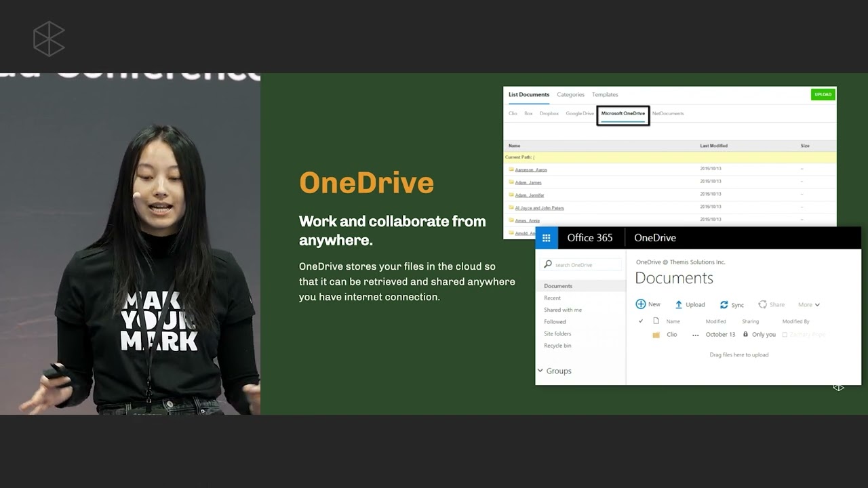Screen dimensions: 868x488
Task: Click the Share circle icon
Action: 763,305
